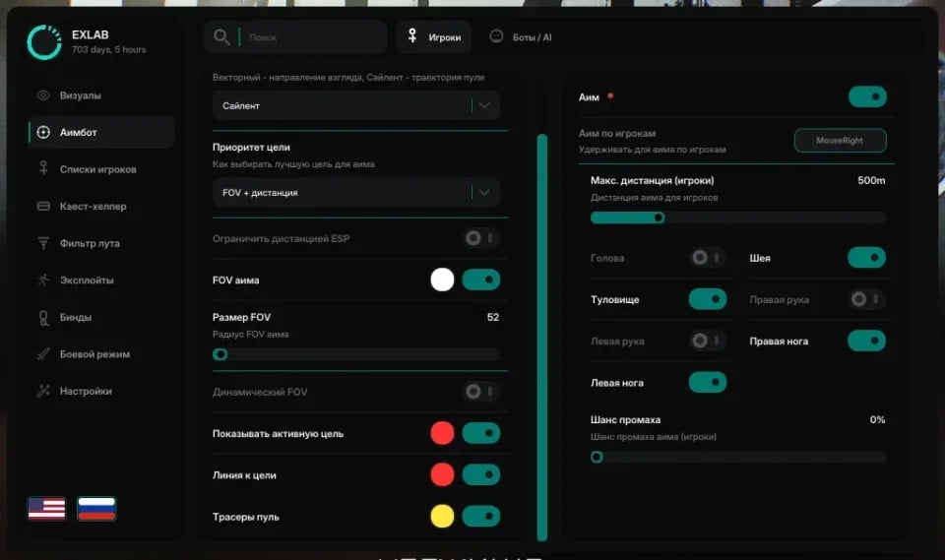The width and height of the screenshot is (945, 560).
Task: Disable the FOV аима toggle
Action: click(481, 280)
